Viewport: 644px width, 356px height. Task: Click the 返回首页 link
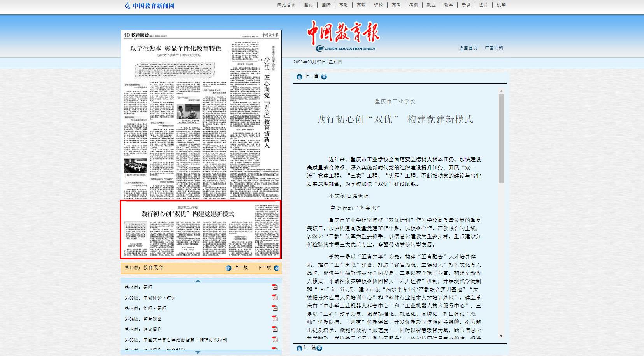pos(468,48)
